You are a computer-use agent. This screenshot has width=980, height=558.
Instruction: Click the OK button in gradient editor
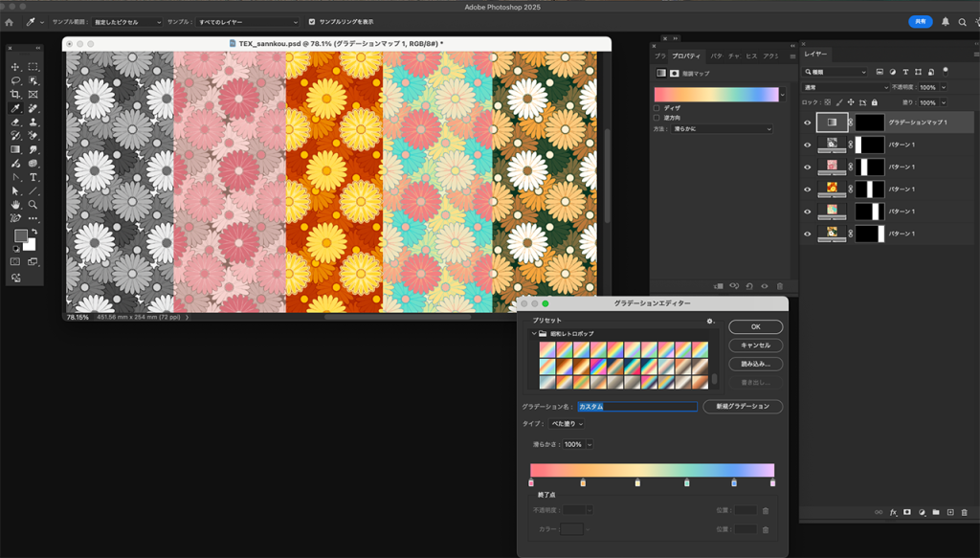pos(755,326)
